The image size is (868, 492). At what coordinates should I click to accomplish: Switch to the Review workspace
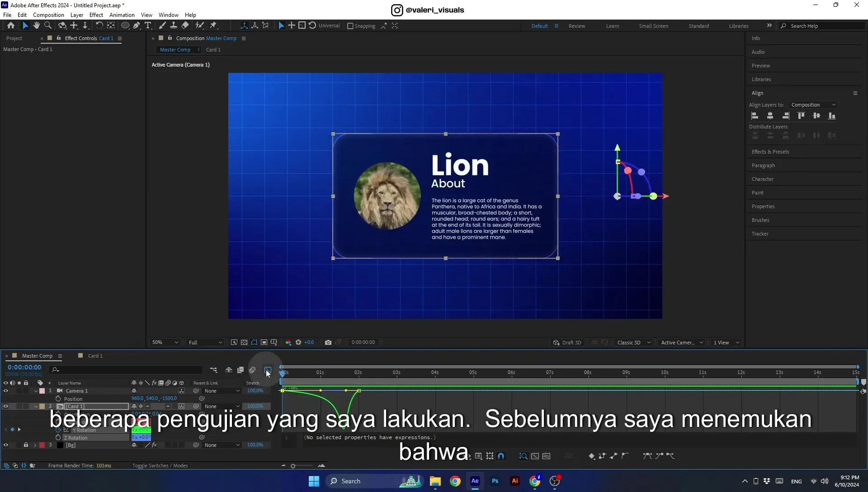point(577,26)
